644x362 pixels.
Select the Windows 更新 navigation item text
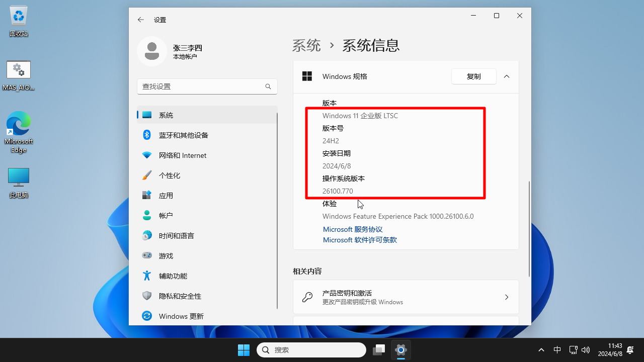point(181,316)
